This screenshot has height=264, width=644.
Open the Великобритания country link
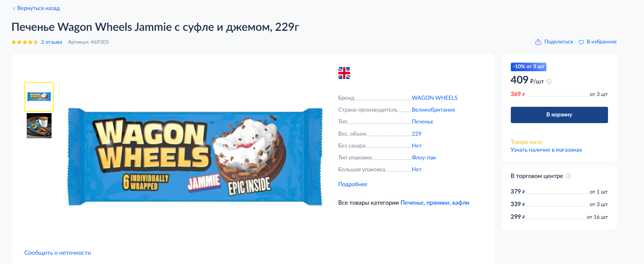click(433, 110)
